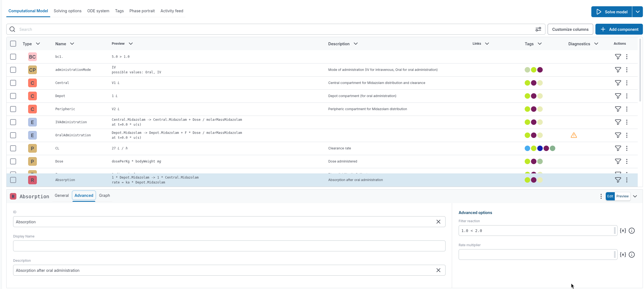Select the Peripheric row checkbox

[13, 109]
